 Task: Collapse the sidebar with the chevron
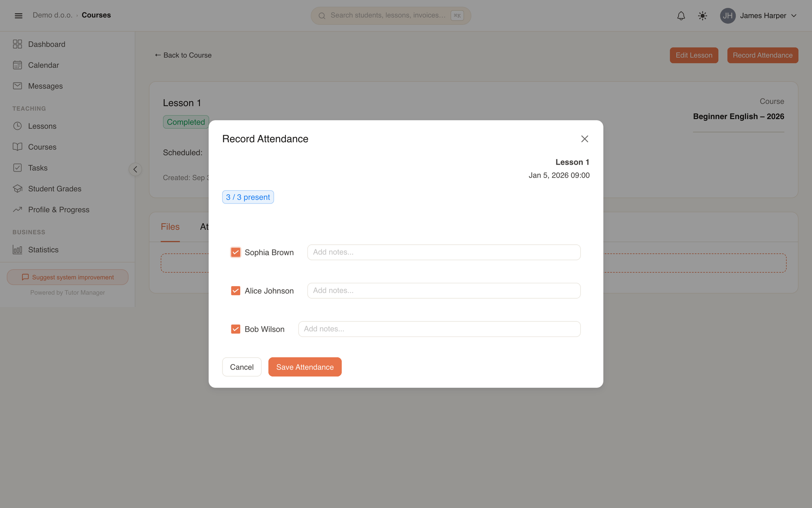[135, 169]
